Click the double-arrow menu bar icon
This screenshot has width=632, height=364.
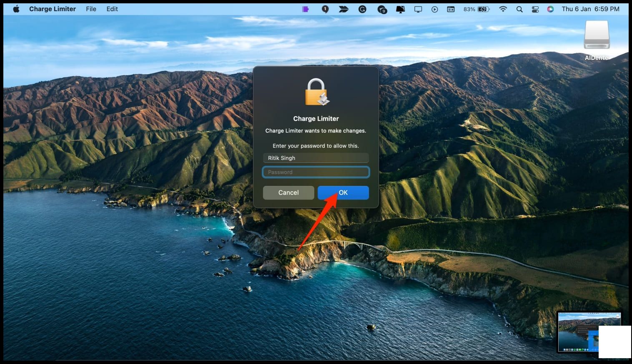(x=344, y=9)
